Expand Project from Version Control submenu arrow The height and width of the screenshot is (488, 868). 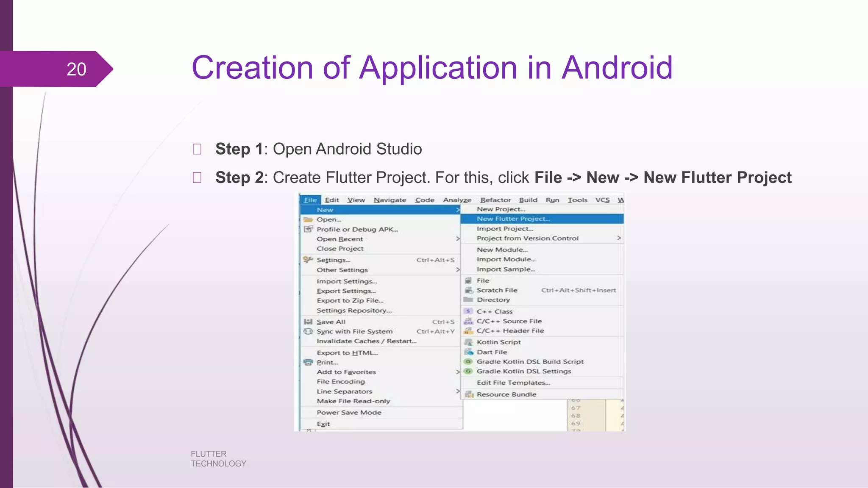pos(619,238)
